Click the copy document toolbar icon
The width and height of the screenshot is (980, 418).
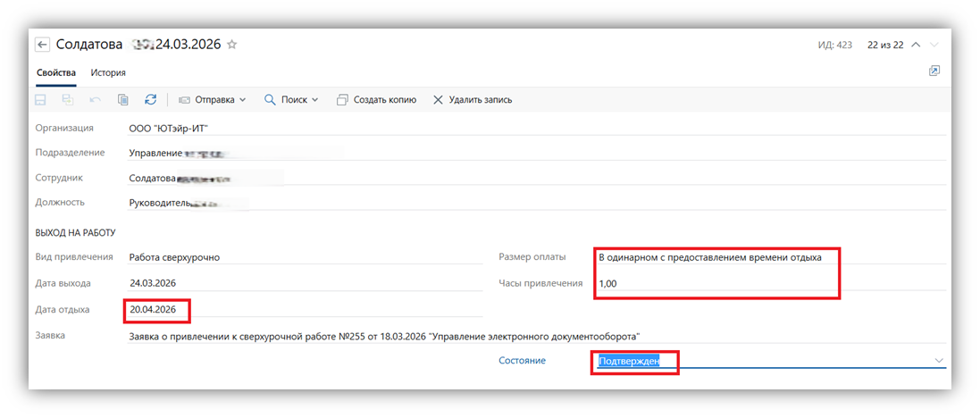123,100
